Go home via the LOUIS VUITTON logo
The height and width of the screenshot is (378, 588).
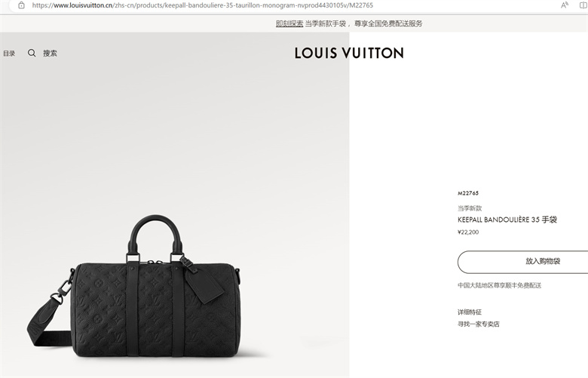[349, 53]
